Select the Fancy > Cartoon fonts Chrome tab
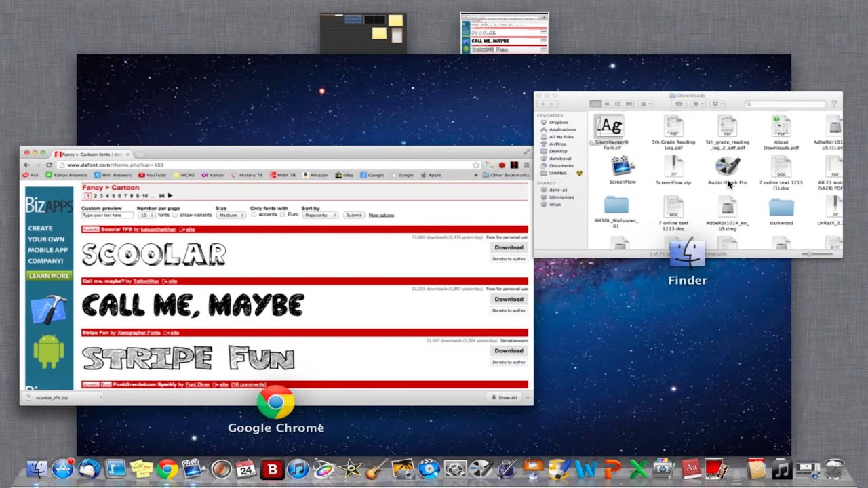Image resolution: width=868 pixels, height=488 pixels. coord(92,154)
